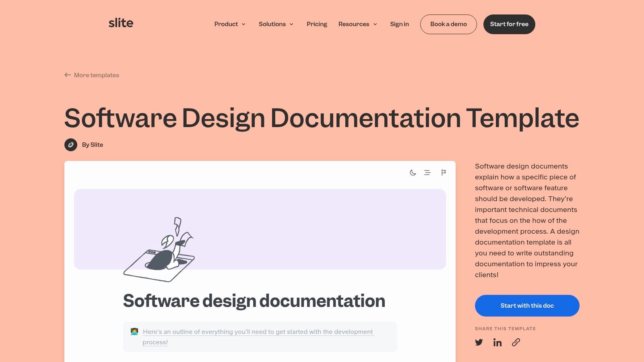Screen dimensions: 644x362
Task: Click the Slite author avatar icon
Action: point(71,145)
